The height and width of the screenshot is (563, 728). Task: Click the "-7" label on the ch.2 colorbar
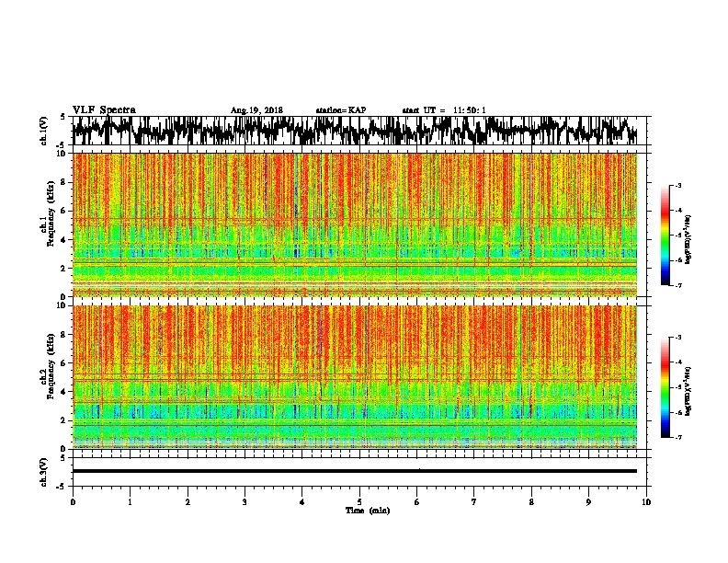(678, 437)
